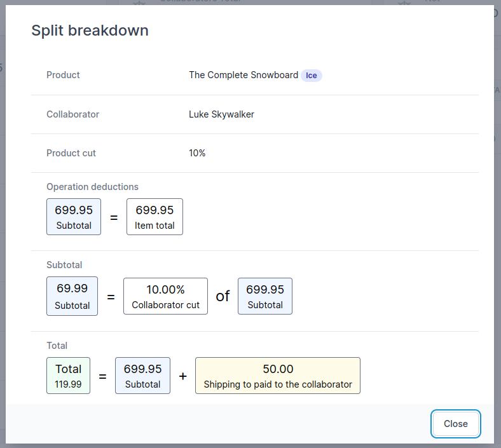Click the plus sign in Total equation
This screenshot has width=501, height=448.
[182, 376]
